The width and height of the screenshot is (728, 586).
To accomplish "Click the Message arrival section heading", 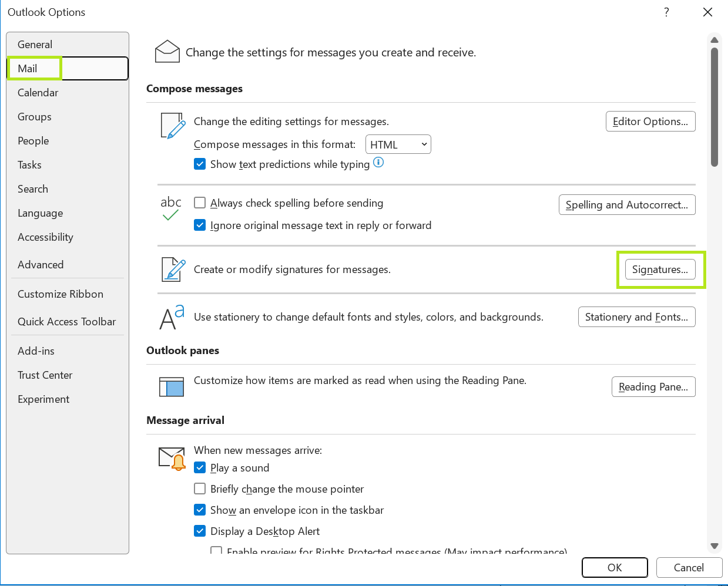I will (185, 420).
